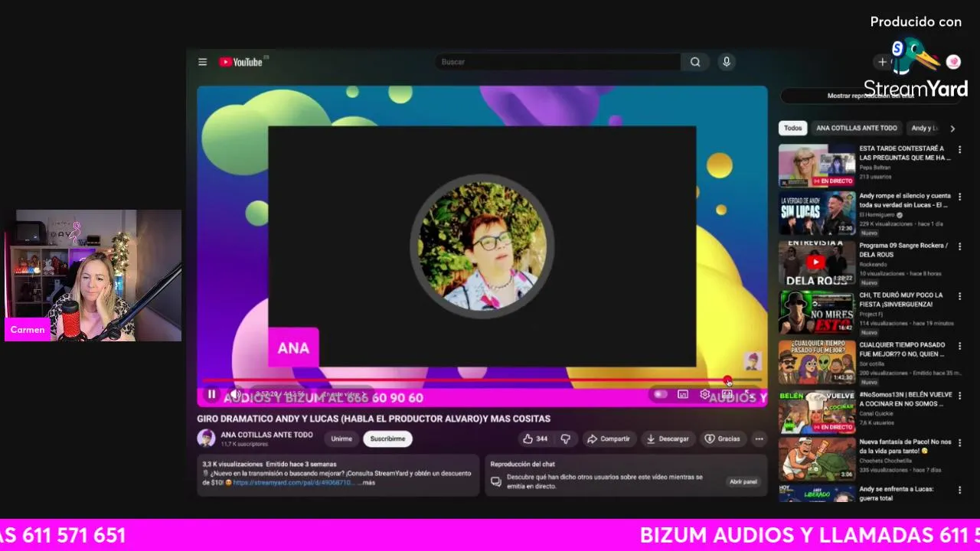Screen dimensions: 980x551
Task: Follow the streamyard.com link in description
Action: point(293,483)
